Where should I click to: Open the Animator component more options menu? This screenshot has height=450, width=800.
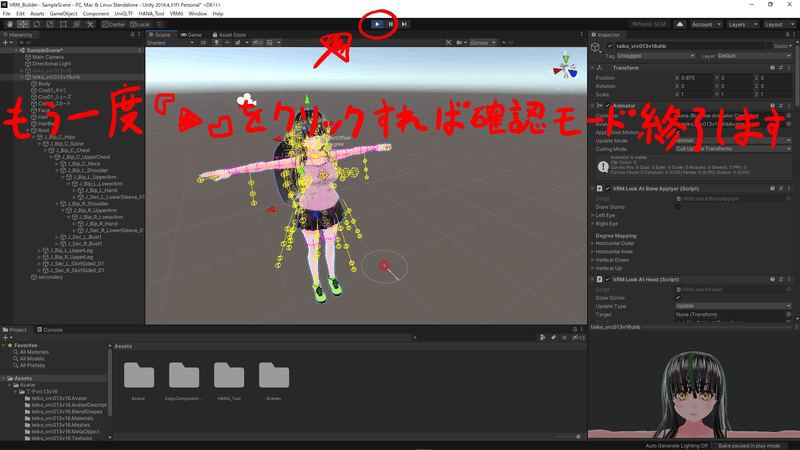[789, 106]
